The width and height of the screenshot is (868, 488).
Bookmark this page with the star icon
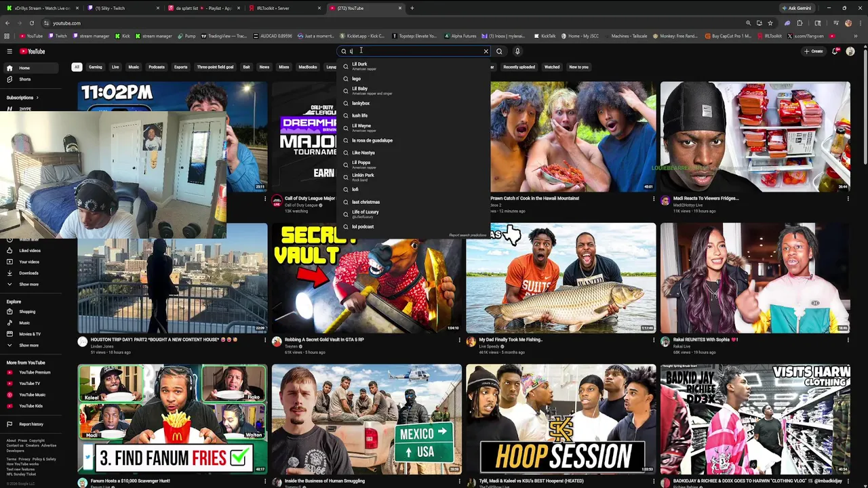(x=770, y=23)
